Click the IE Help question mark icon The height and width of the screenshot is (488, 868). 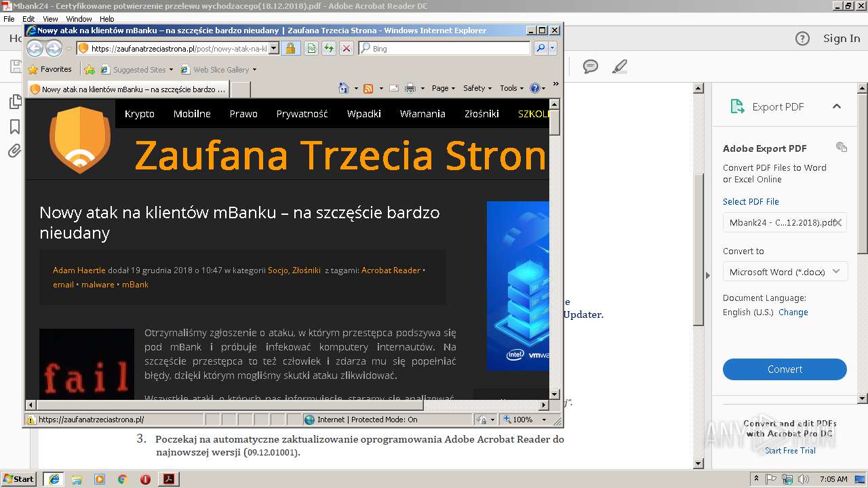[534, 88]
